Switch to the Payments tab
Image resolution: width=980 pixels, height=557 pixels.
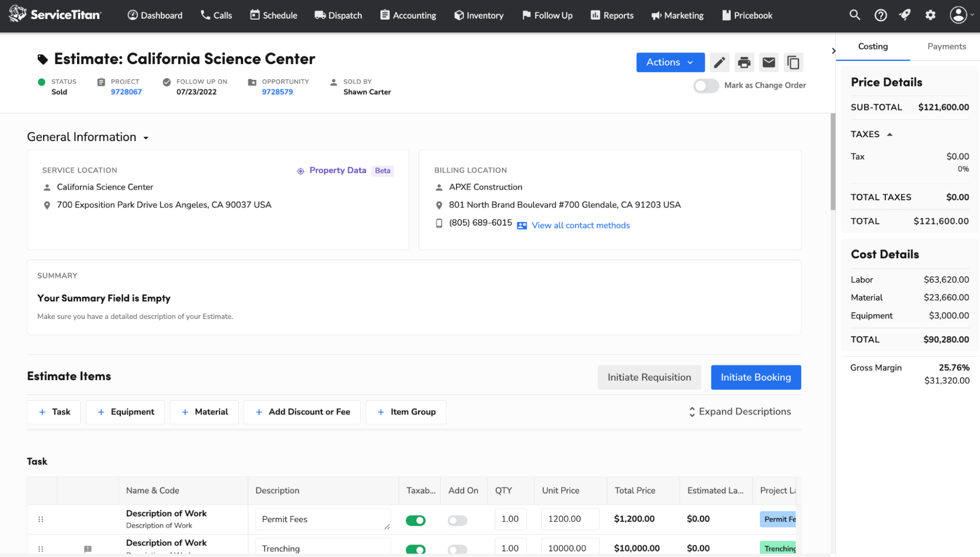[x=946, y=47]
